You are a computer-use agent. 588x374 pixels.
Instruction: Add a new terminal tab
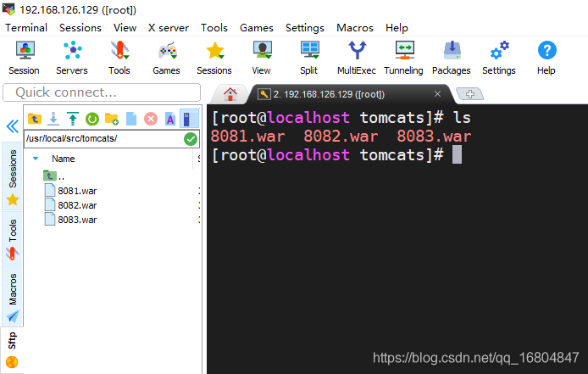[x=470, y=94]
